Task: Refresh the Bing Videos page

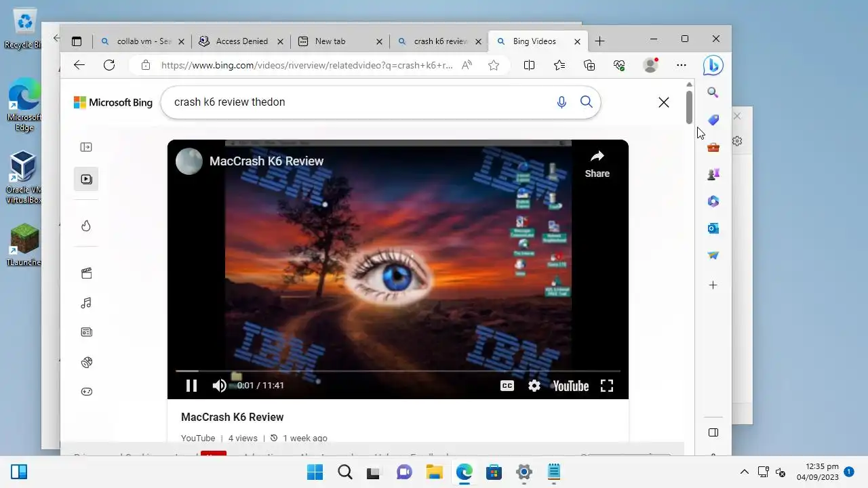Action: coord(109,65)
